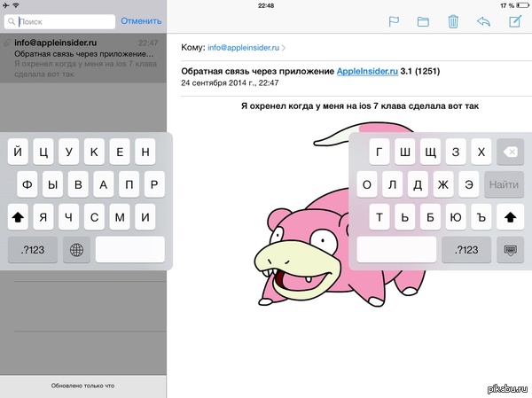The image size is (532, 398).
Task: Compose a new message icon
Action: [x=513, y=21]
